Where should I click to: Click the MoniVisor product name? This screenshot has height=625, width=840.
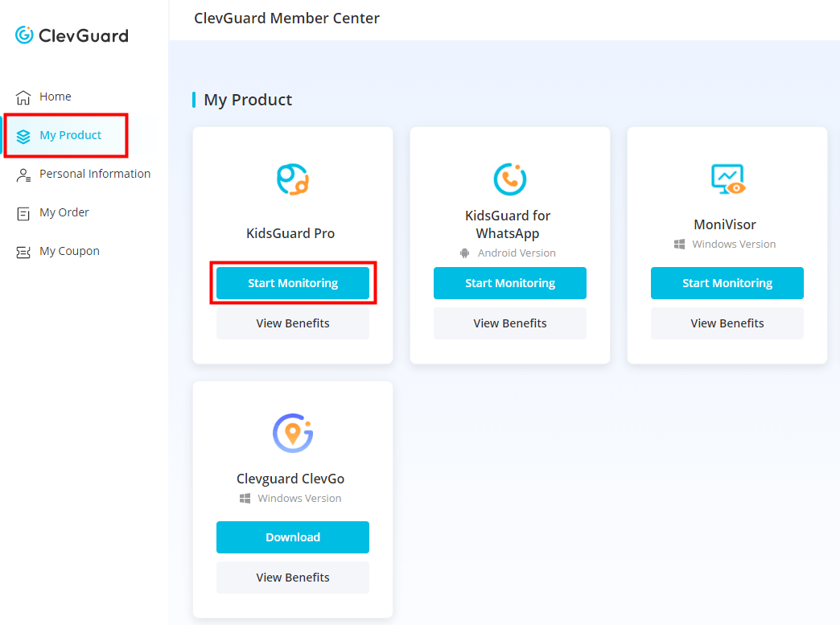[725, 224]
